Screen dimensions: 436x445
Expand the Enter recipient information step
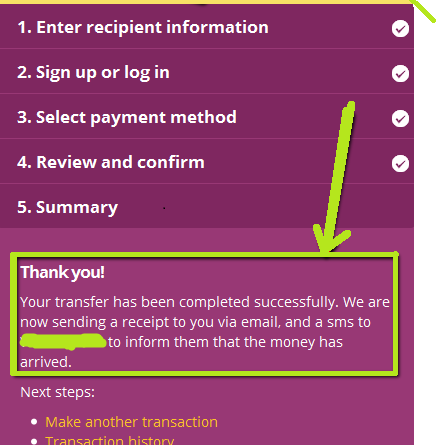(207, 27)
